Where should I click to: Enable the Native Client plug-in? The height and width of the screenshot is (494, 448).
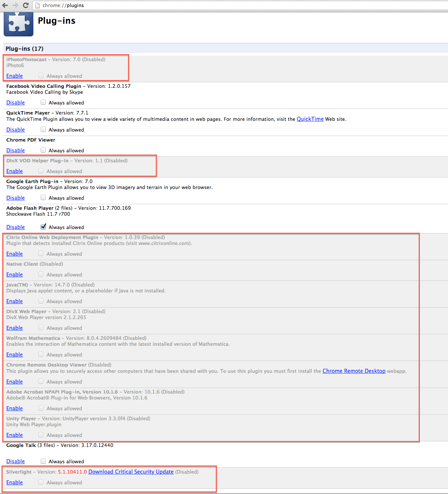pos(14,275)
